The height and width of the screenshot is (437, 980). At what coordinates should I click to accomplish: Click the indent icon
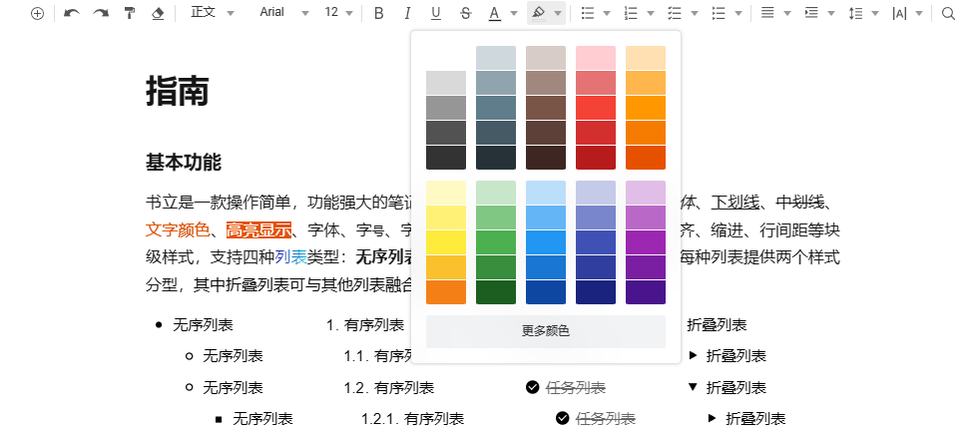(x=810, y=13)
